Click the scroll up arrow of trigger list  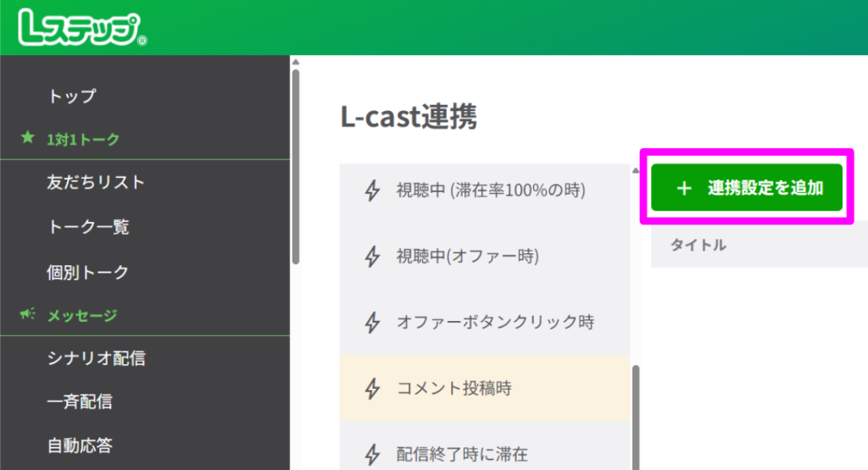[636, 170]
